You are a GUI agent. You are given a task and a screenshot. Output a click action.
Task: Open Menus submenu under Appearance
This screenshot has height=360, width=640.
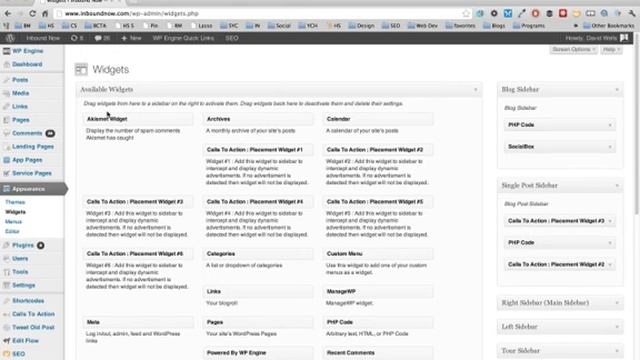coord(13,222)
